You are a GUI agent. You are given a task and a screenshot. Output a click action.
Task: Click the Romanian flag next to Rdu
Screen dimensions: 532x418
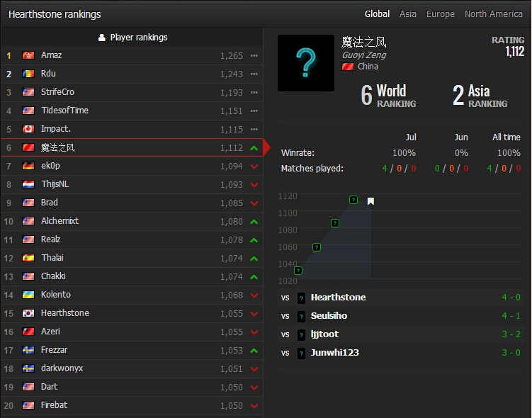click(28, 73)
